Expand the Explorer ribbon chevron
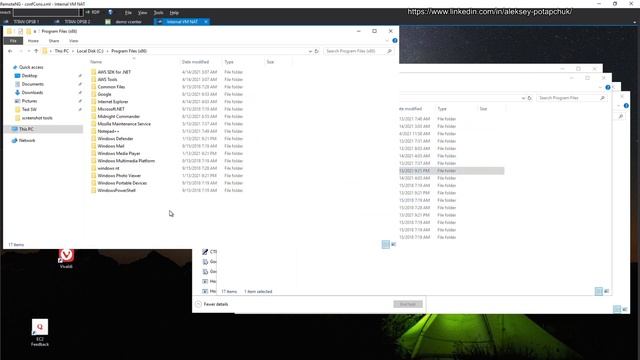The image size is (640, 360). [387, 41]
